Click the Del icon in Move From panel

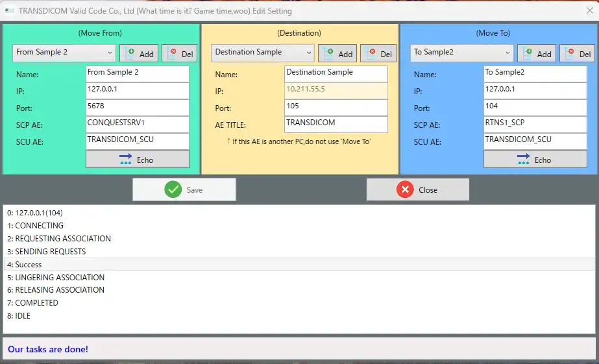click(x=171, y=53)
